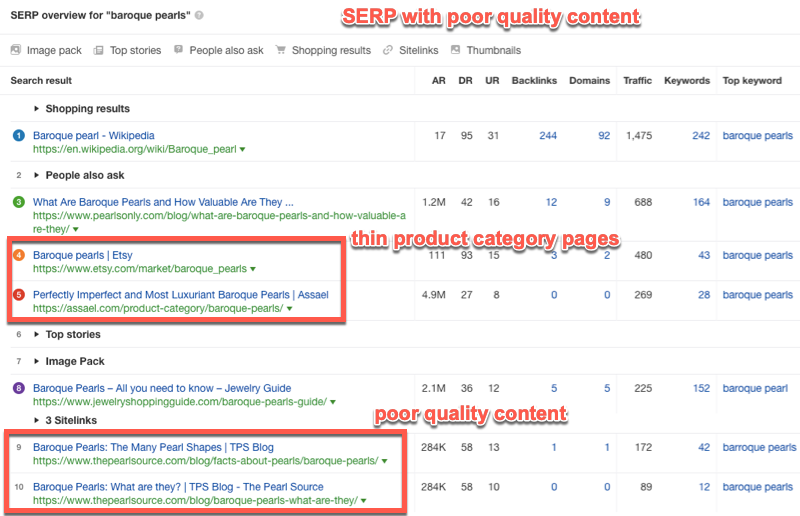Click the Thumbnails feature icon
This screenshot has height=516, width=800.
(x=456, y=50)
